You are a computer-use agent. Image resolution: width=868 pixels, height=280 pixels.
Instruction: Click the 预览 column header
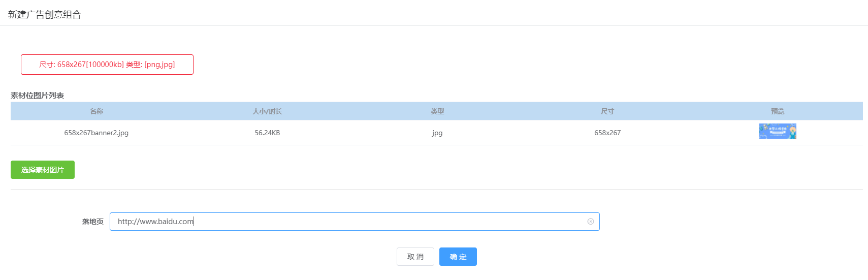coord(778,111)
